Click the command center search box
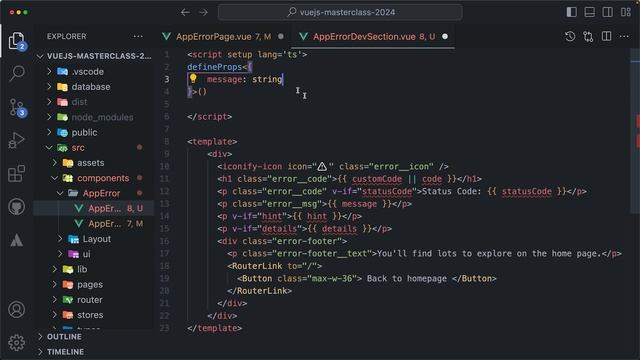The width and height of the screenshot is (640, 360). [x=340, y=12]
